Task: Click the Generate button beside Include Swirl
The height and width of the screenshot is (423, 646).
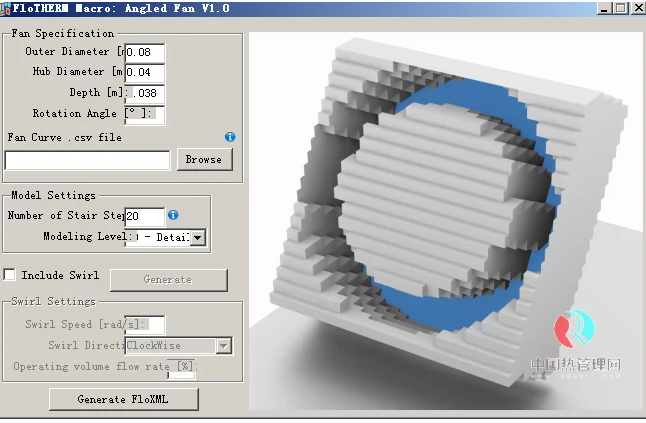Action: [x=166, y=280]
